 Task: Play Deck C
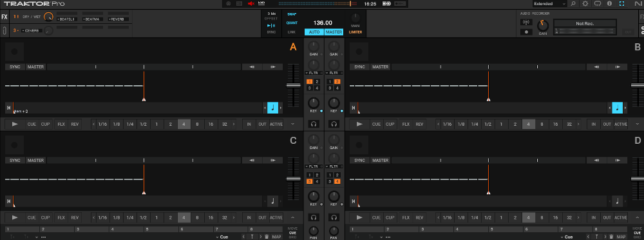coord(15,217)
